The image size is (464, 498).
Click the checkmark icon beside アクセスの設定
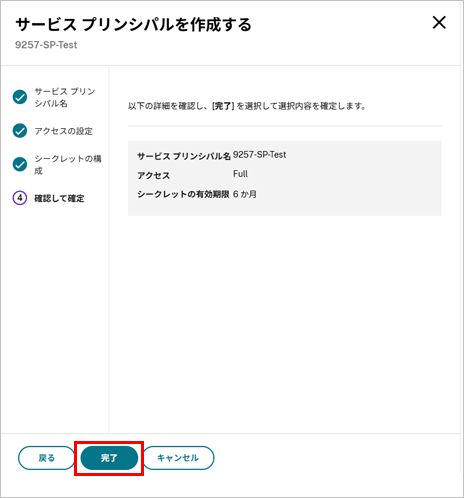(20, 131)
